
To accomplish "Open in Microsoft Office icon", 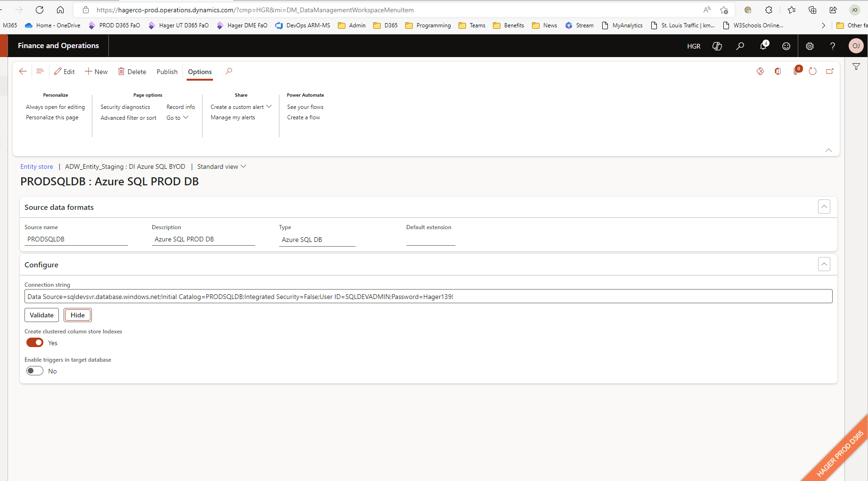I will (778, 71).
